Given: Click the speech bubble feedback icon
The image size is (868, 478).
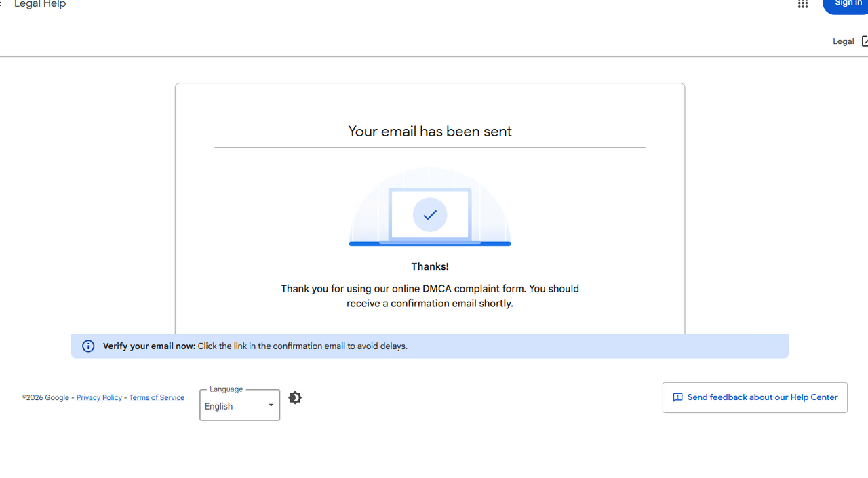Looking at the screenshot, I should pyautogui.click(x=677, y=398).
